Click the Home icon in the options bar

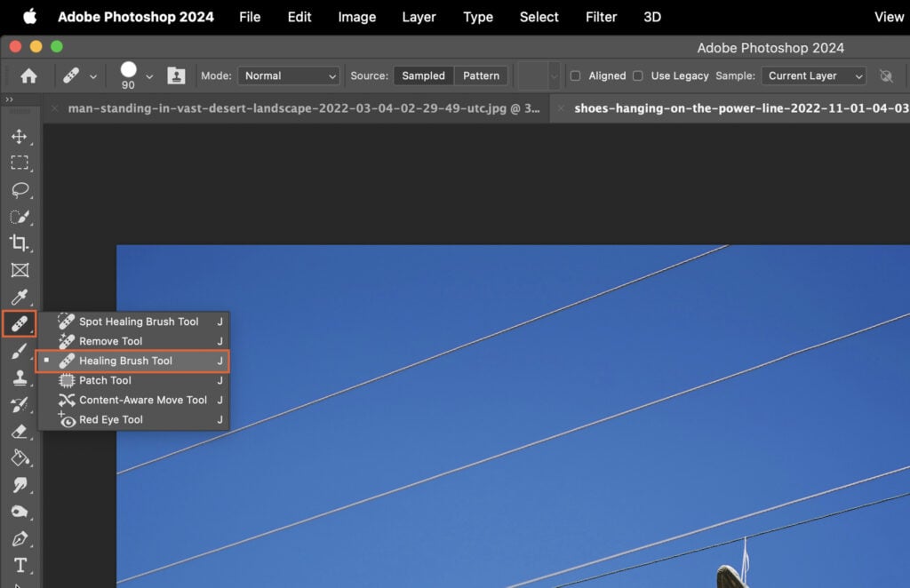pos(28,75)
